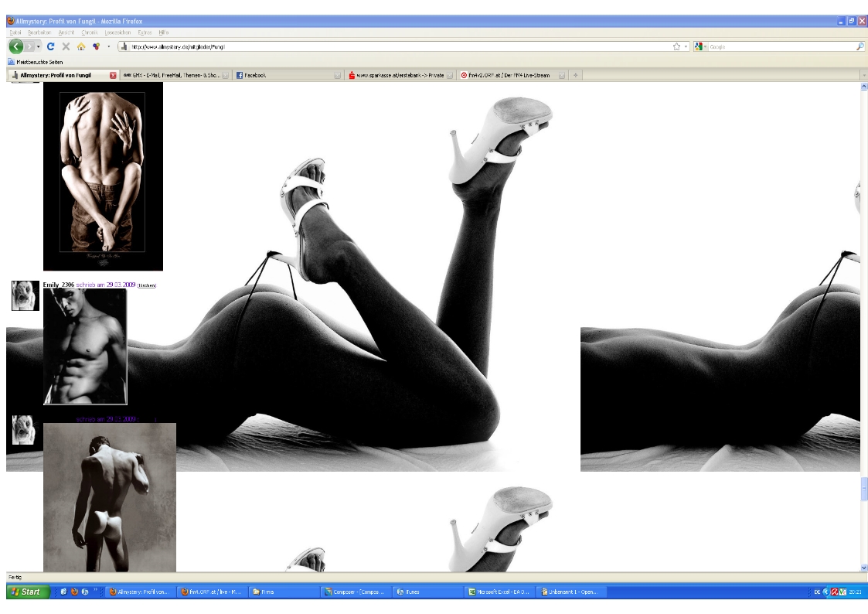Switch to the FM4 Live-Stream tab
The image size is (868, 614).
512,75
